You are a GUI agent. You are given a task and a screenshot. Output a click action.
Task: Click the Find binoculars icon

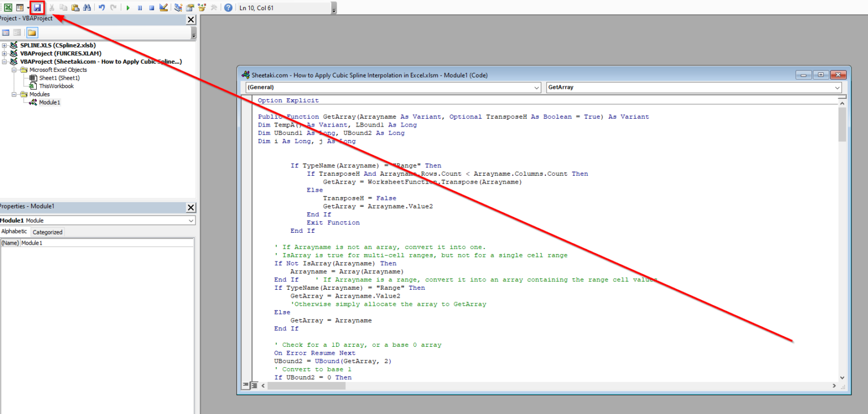(x=86, y=7)
